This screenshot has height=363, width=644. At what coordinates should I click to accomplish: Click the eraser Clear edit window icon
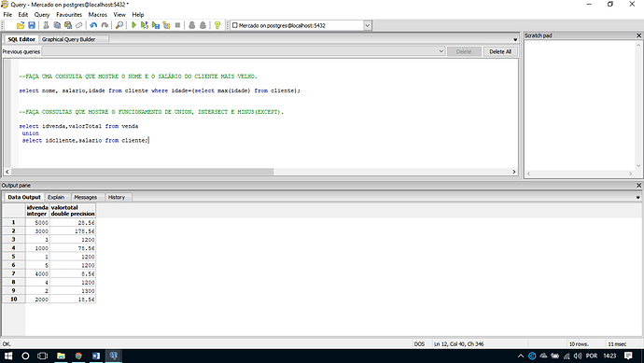tap(79, 25)
